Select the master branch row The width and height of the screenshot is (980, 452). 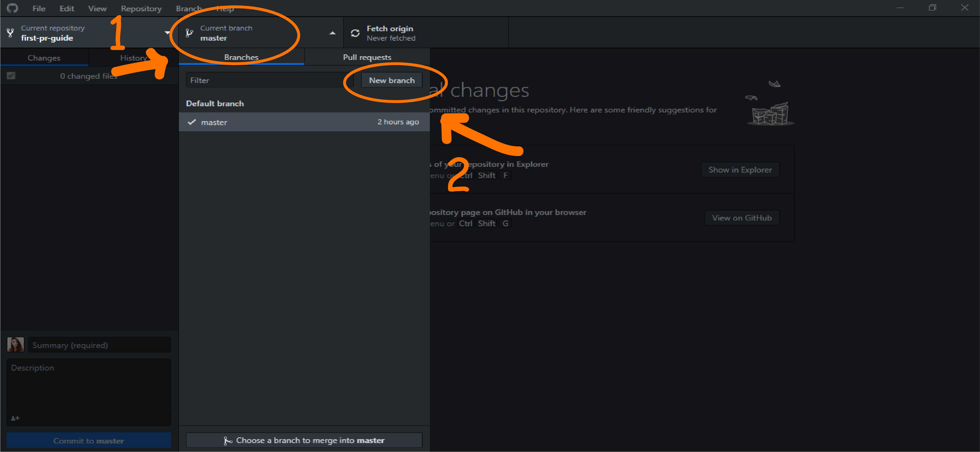click(x=304, y=122)
